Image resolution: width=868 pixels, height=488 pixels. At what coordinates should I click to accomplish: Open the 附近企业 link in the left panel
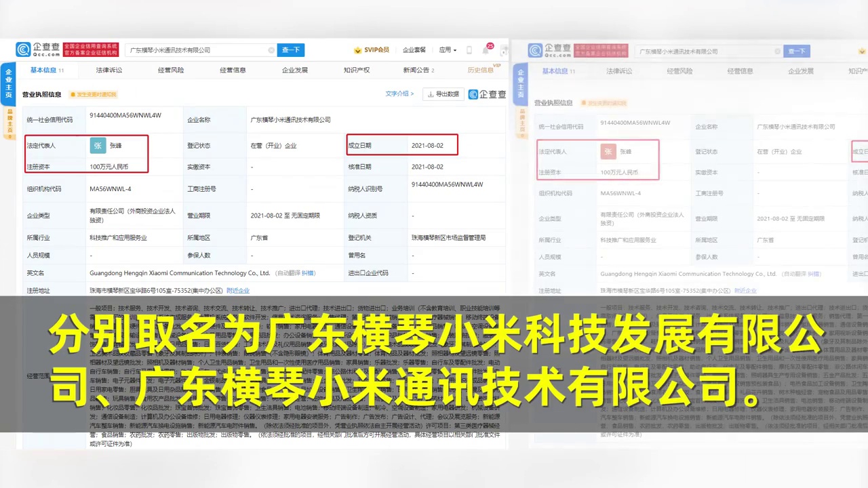point(238,290)
